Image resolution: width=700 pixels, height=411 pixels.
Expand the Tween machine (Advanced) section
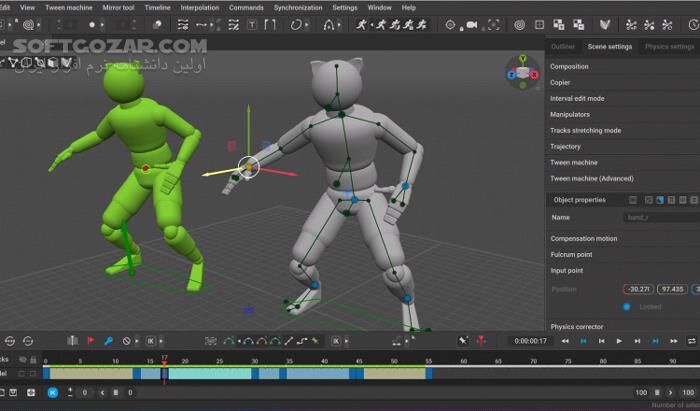(x=592, y=179)
